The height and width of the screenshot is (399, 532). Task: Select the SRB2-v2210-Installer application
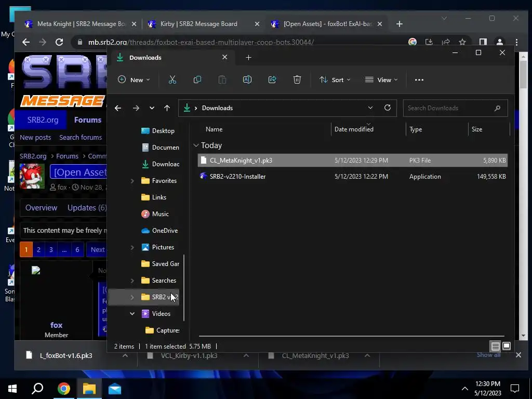point(353,177)
